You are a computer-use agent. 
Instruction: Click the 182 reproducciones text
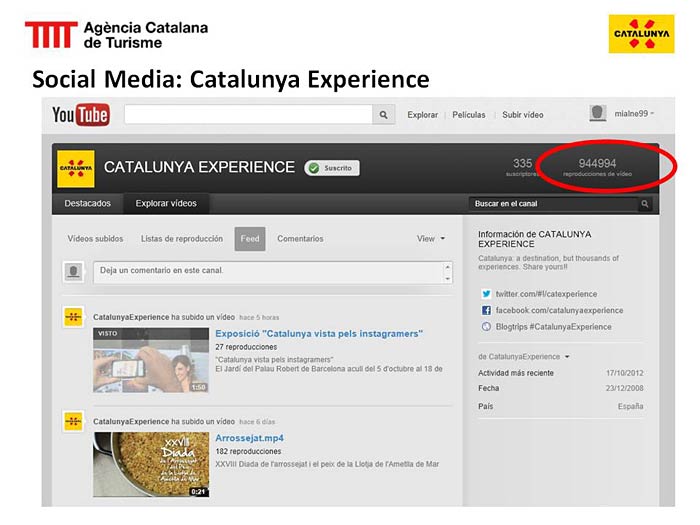point(248,451)
